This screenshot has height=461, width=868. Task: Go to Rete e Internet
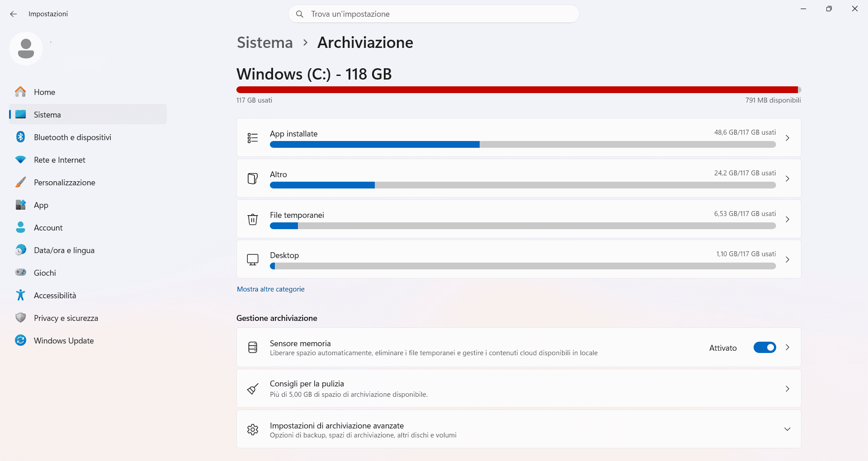pyautogui.click(x=59, y=160)
